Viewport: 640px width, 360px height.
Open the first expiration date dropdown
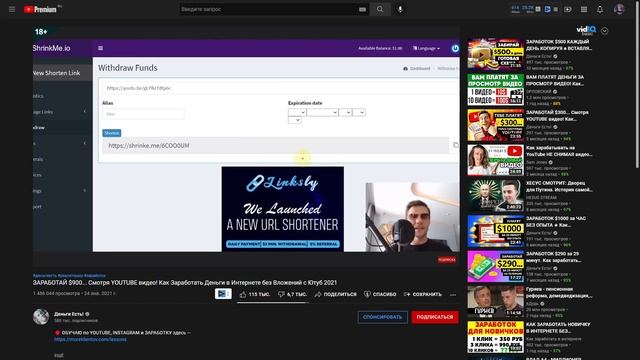tap(297, 112)
